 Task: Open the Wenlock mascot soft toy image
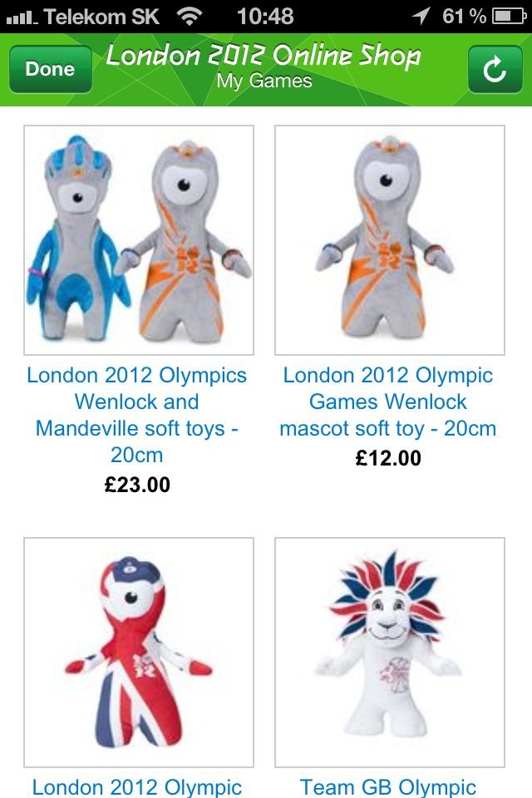(390, 240)
